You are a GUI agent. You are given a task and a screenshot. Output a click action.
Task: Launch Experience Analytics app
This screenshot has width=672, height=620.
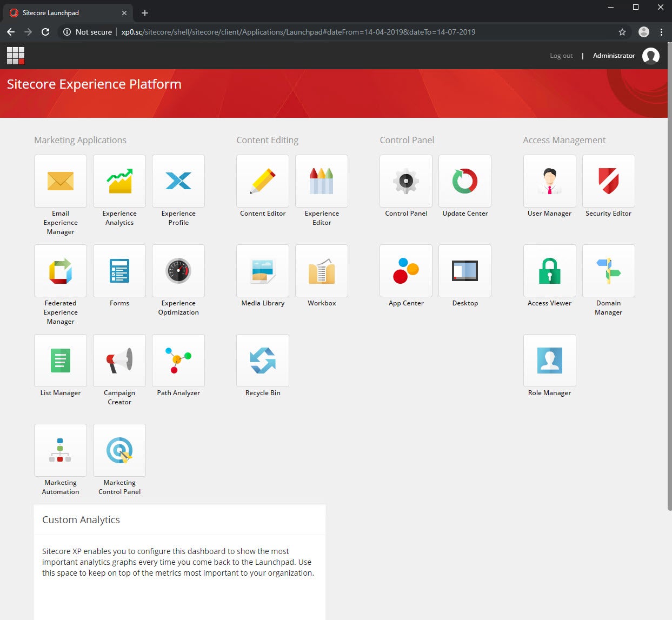pos(119,181)
